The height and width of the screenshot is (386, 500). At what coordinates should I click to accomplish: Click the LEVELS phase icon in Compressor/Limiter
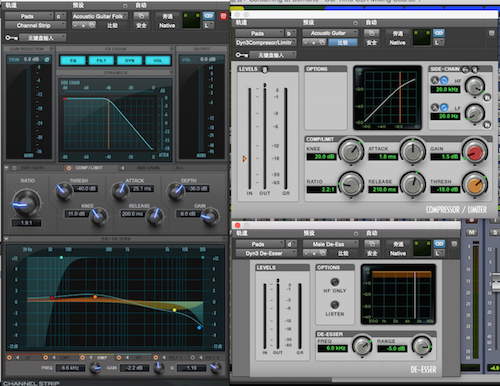click(x=265, y=69)
